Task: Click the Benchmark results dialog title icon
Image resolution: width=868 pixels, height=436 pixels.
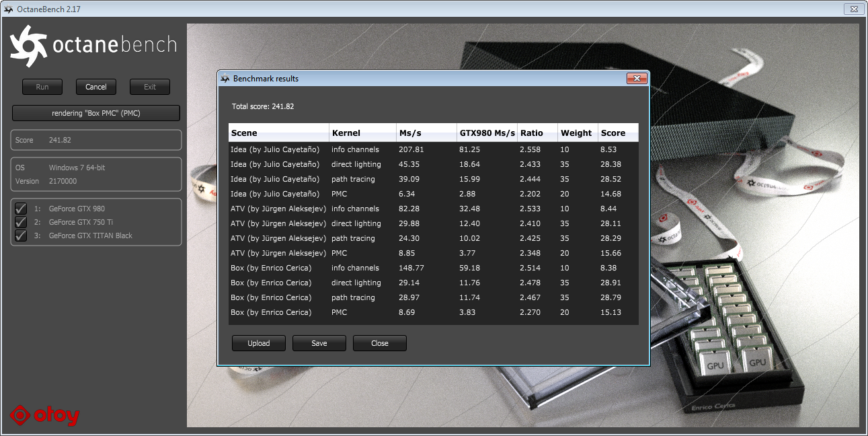Action: pyautogui.click(x=225, y=79)
